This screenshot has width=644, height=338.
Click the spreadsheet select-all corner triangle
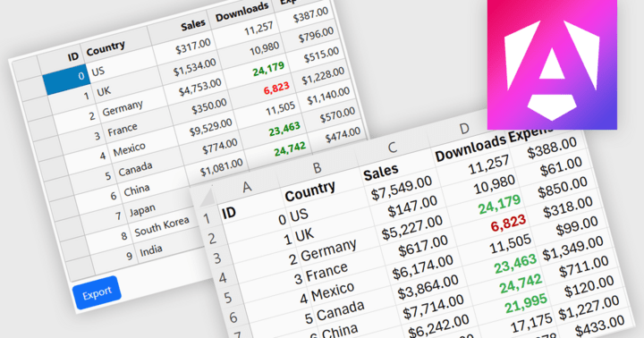coord(207,198)
